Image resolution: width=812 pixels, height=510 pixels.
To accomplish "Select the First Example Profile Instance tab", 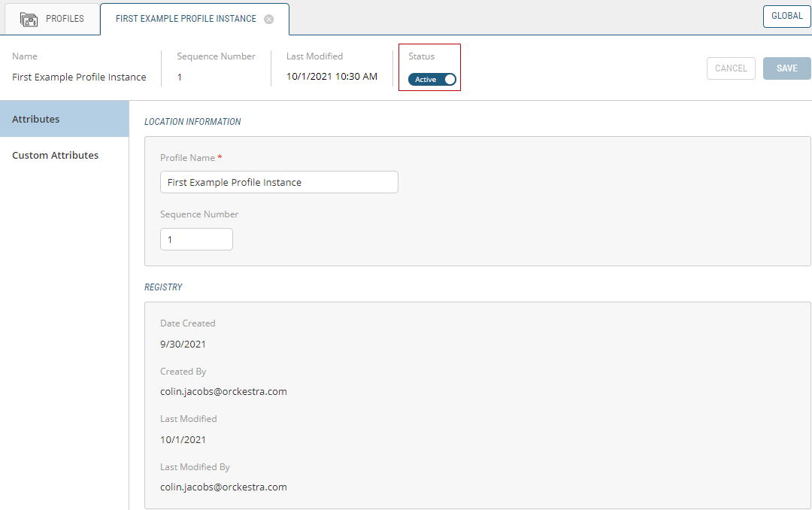I will (x=186, y=19).
